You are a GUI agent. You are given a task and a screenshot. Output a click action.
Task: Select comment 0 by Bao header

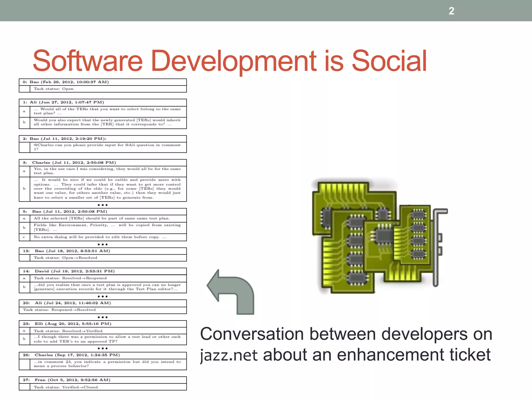tap(66, 82)
